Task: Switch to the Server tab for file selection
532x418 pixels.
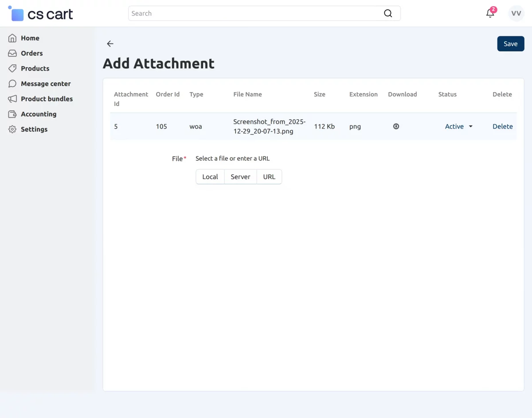Action: tap(240, 176)
